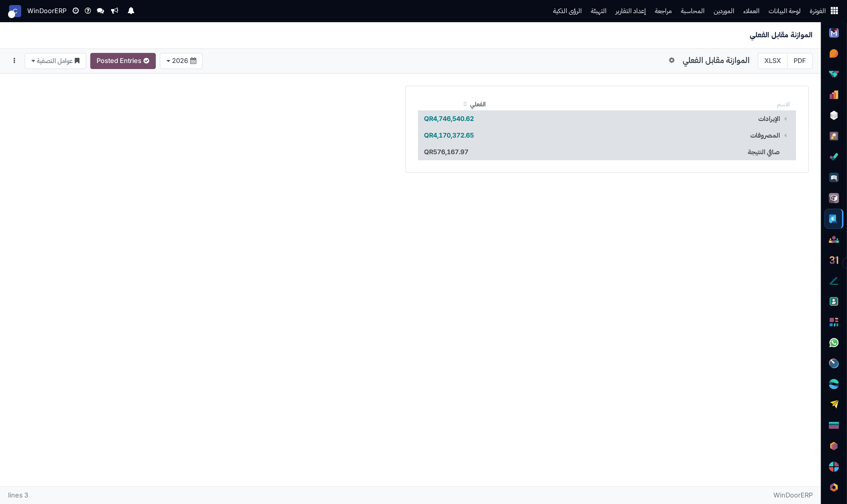The image size is (847, 504).
Task: Click the صافي النتيجة row label
Action: [763, 152]
